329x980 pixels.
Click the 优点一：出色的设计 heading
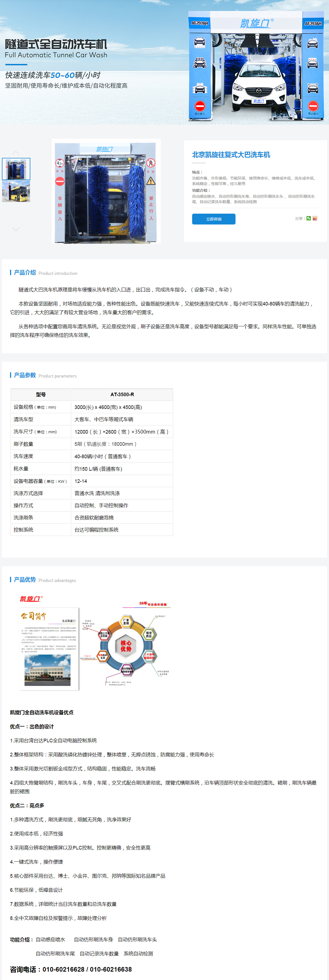(32, 726)
